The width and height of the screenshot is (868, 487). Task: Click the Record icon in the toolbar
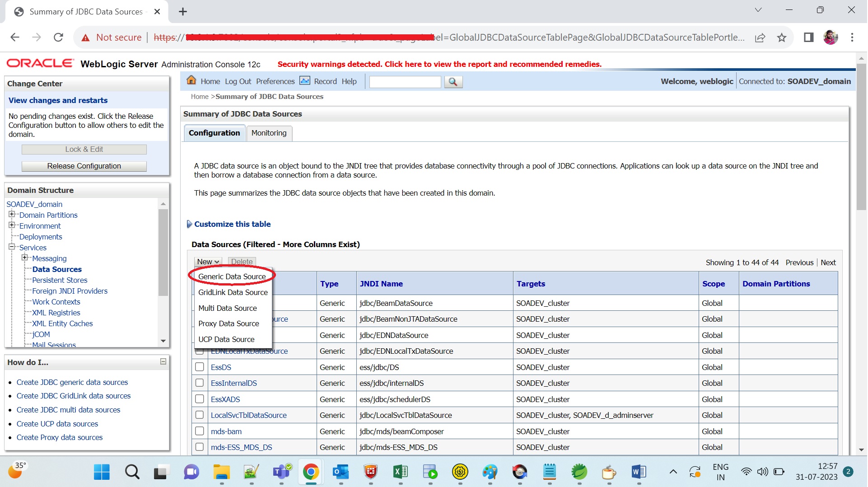click(305, 81)
